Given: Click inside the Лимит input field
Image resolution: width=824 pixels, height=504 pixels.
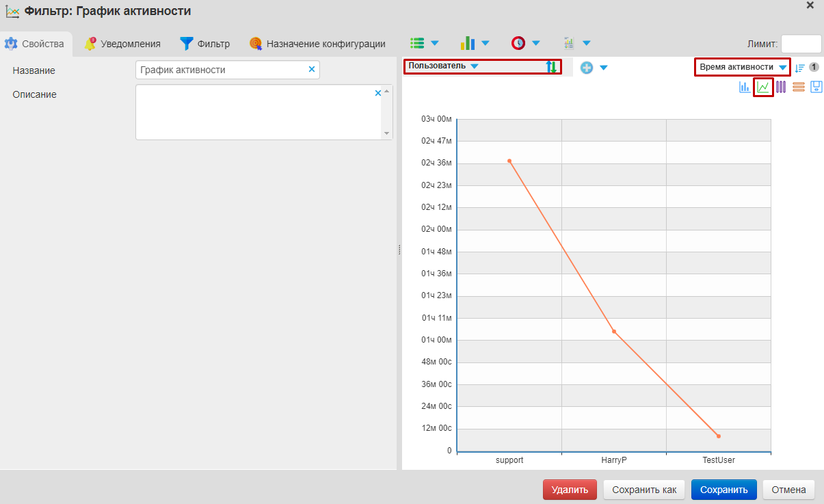Looking at the screenshot, I should coord(800,43).
